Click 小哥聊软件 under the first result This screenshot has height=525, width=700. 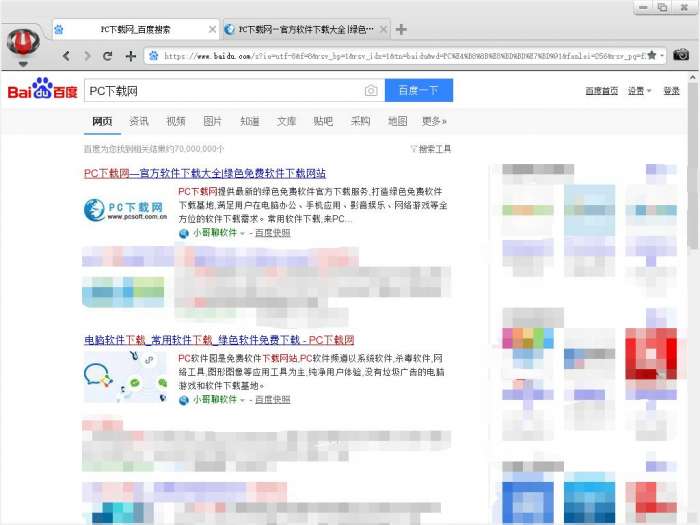pos(215,233)
